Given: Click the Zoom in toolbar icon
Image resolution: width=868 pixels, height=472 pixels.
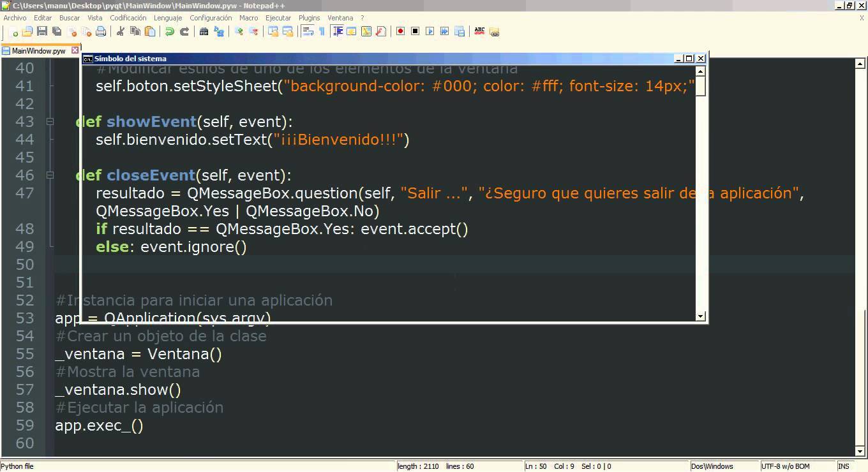Looking at the screenshot, I should pos(239,31).
